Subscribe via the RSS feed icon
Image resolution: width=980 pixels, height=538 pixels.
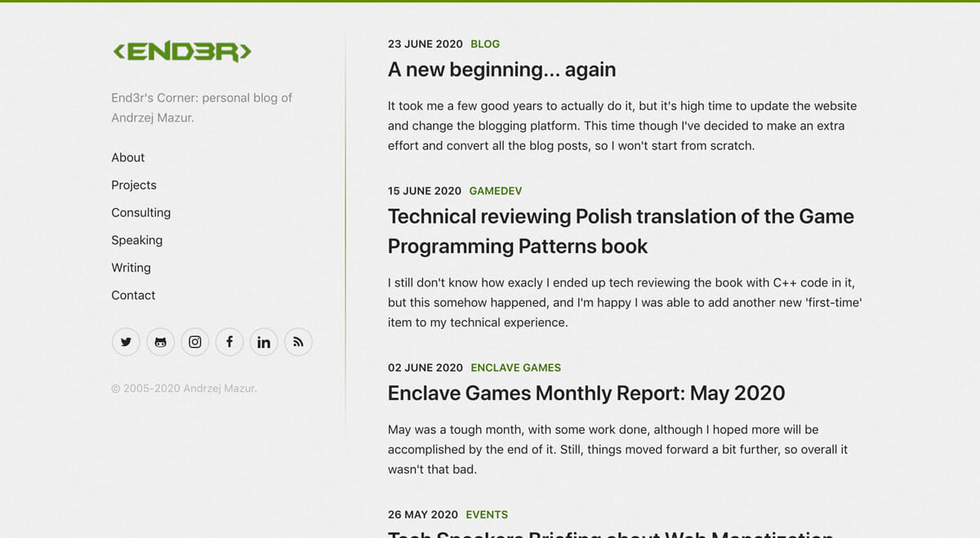(298, 342)
